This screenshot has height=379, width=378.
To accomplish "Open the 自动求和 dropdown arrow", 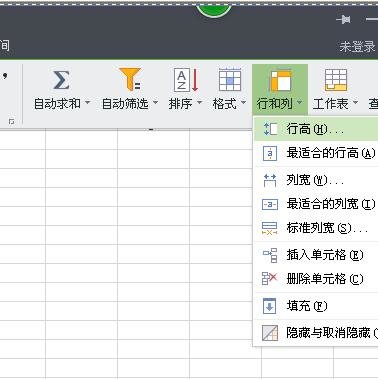I will coord(87,103).
